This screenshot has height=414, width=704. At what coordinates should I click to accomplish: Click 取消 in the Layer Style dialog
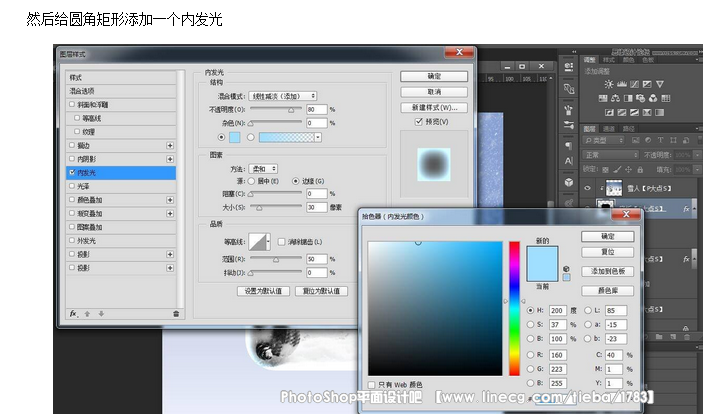[434, 92]
